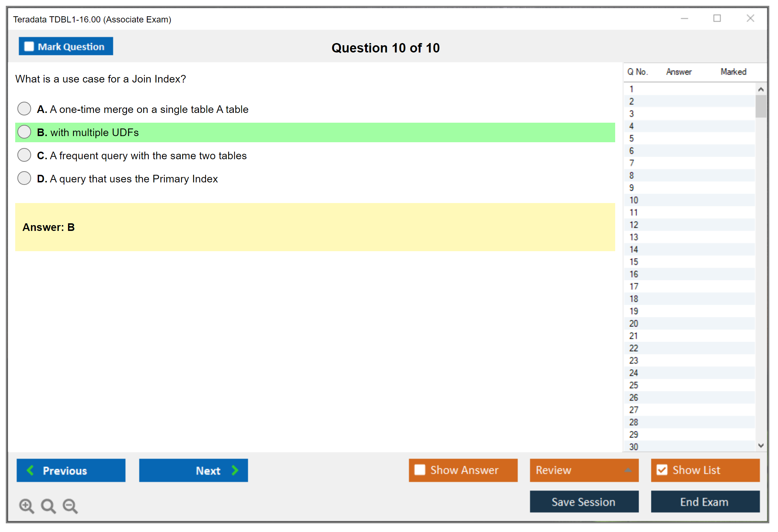Click the Save Session button

click(x=584, y=502)
